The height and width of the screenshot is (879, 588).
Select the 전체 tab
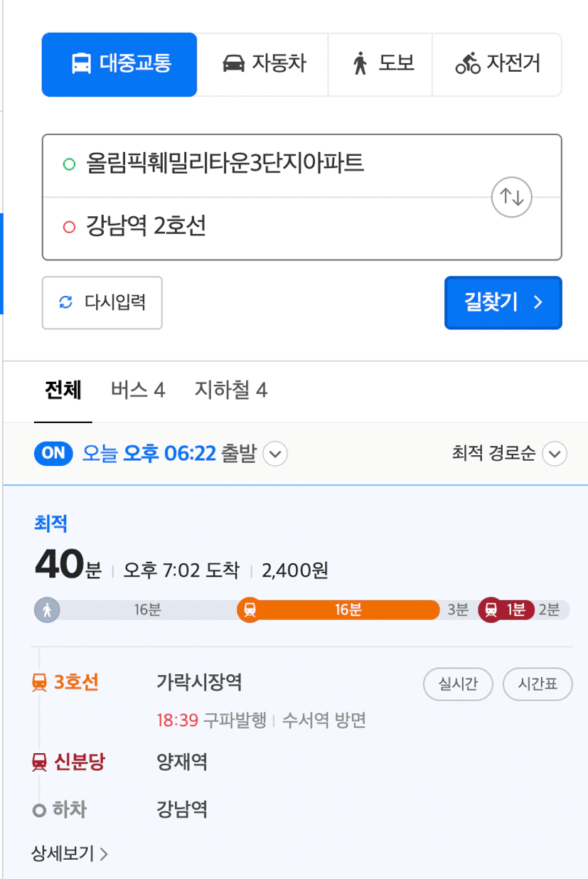pyautogui.click(x=63, y=390)
